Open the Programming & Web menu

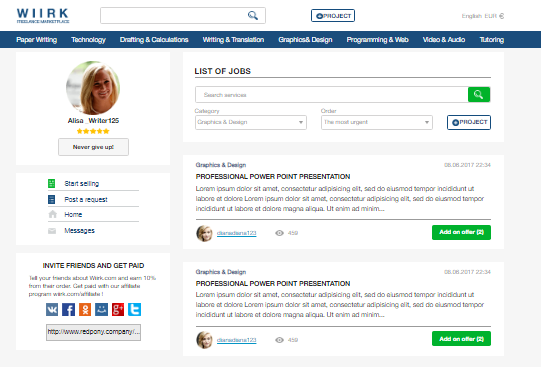click(377, 40)
